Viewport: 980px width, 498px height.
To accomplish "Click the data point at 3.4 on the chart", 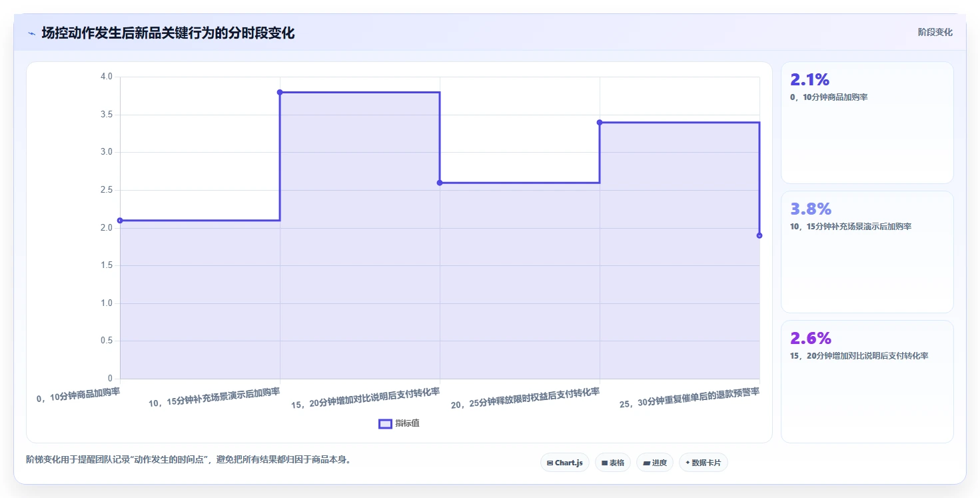I will [x=600, y=122].
